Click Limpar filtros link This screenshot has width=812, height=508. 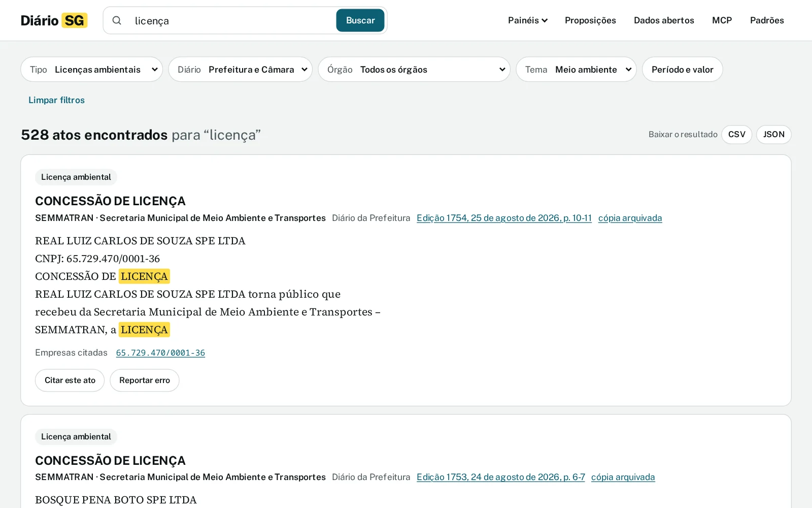pyautogui.click(x=56, y=100)
